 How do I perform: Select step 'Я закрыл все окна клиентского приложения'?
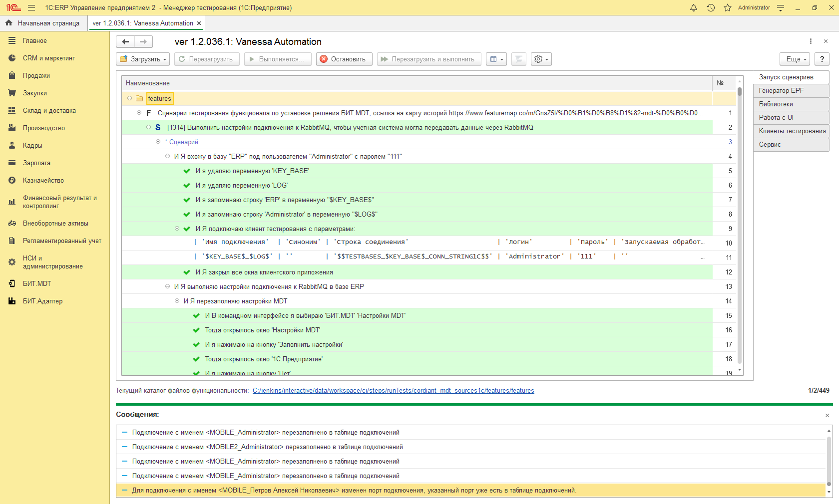[x=417, y=272]
